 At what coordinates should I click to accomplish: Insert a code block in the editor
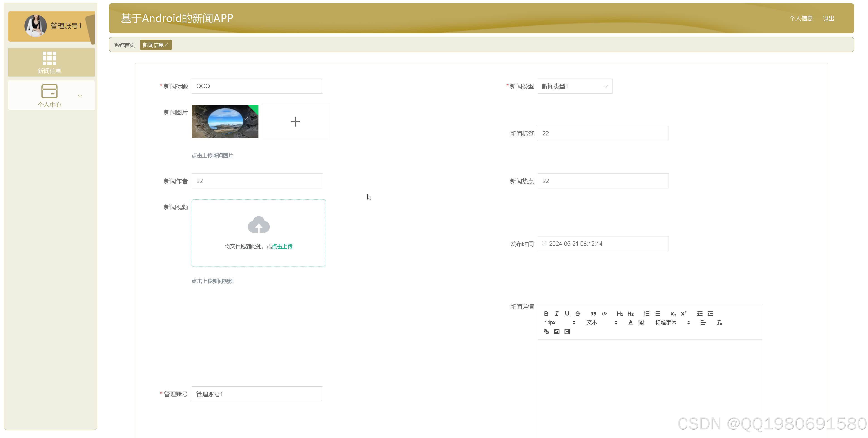pos(604,314)
